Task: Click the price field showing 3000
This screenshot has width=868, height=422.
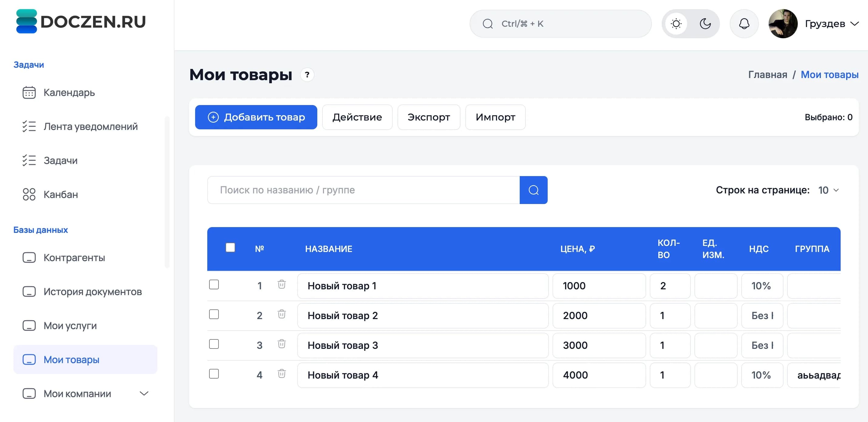Action: tap(599, 345)
